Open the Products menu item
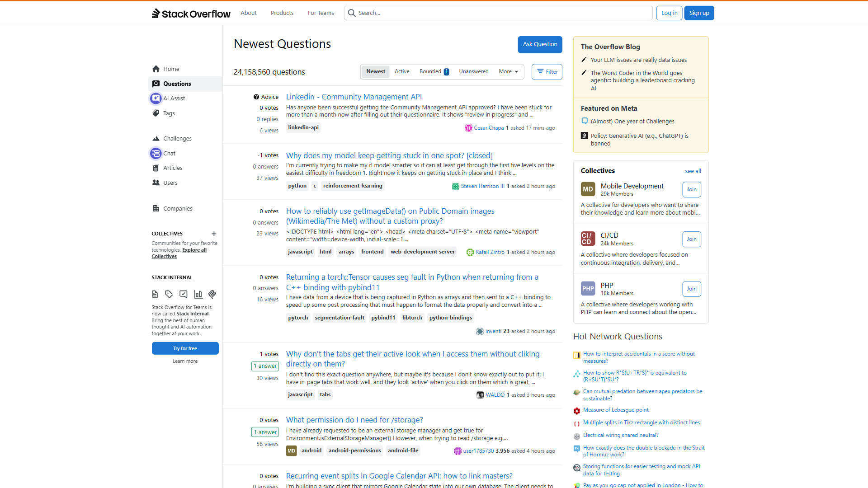This screenshot has width=868, height=488. pos(282,13)
